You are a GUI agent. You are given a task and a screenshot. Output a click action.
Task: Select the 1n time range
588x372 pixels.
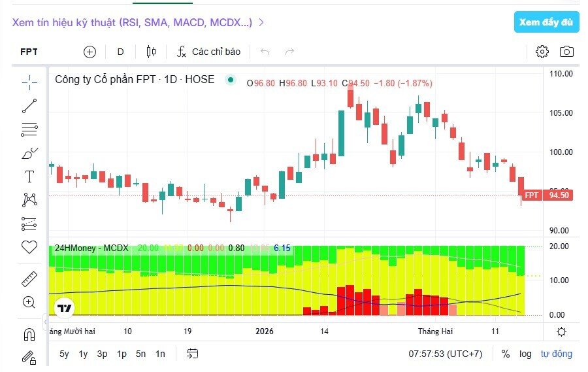point(160,354)
